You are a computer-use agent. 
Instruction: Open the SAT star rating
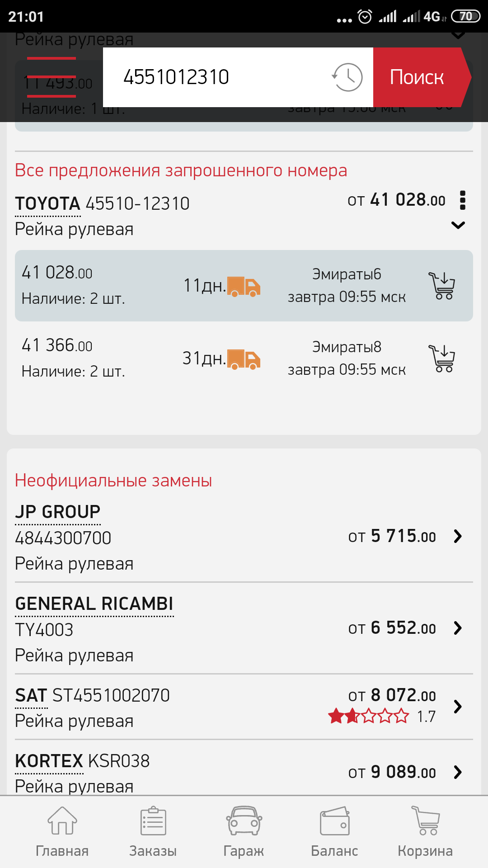tap(369, 717)
